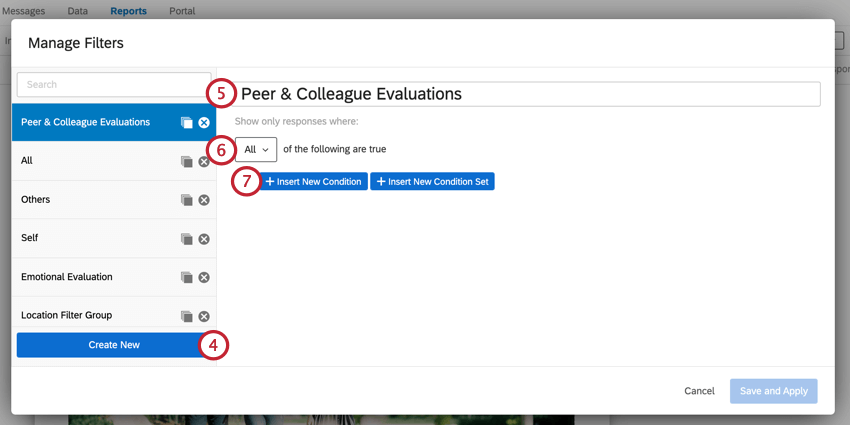Click in the filter search box
Image resolution: width=850 pixels, height=425 pixels.
click(x=112, y=85)
